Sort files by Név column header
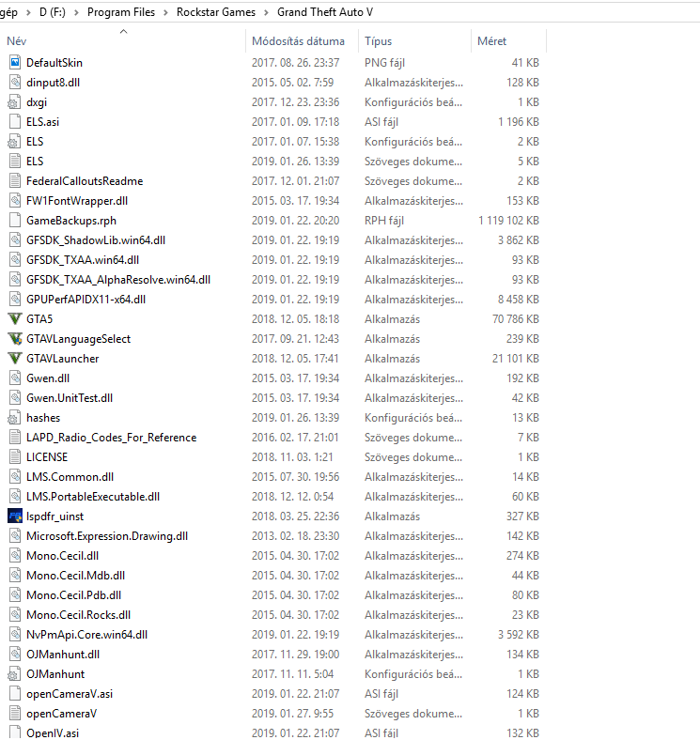 [17, 41]
